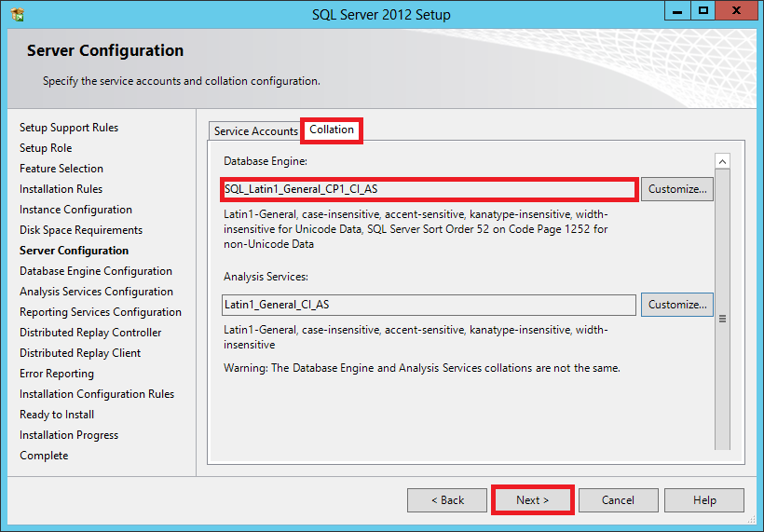
Task: Cancel the SQL Server setup
Action: click(618, 500)
